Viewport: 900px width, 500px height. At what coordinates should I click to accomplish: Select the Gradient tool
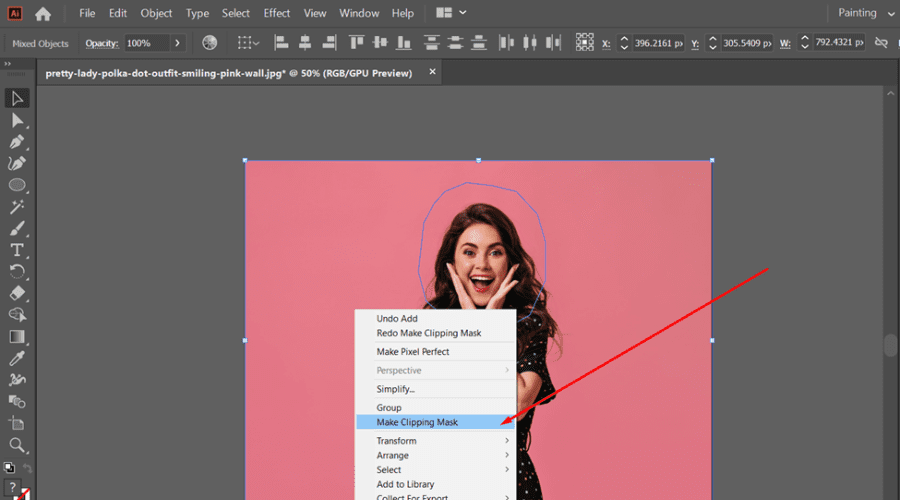[17, 336]
